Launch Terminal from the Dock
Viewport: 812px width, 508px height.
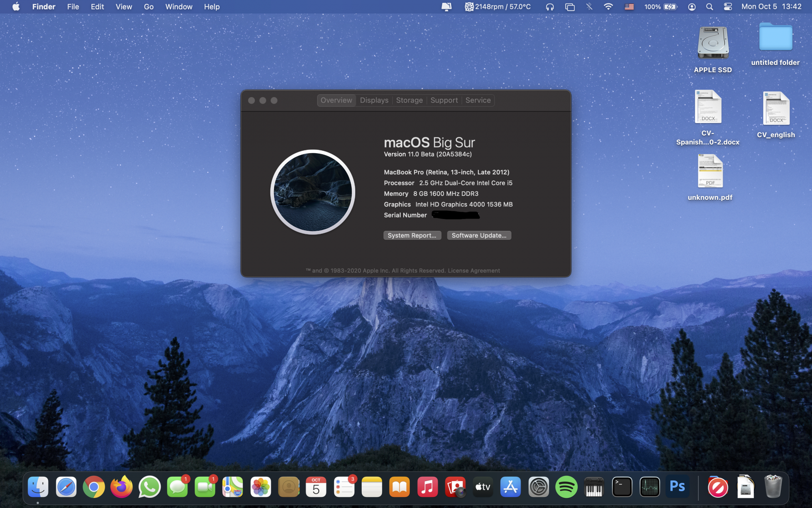(622, 486)
